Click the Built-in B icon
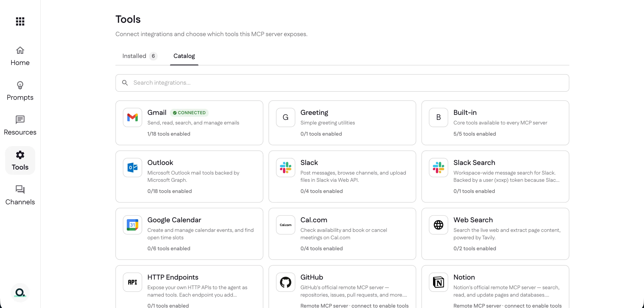 click(x=439, y=117)
